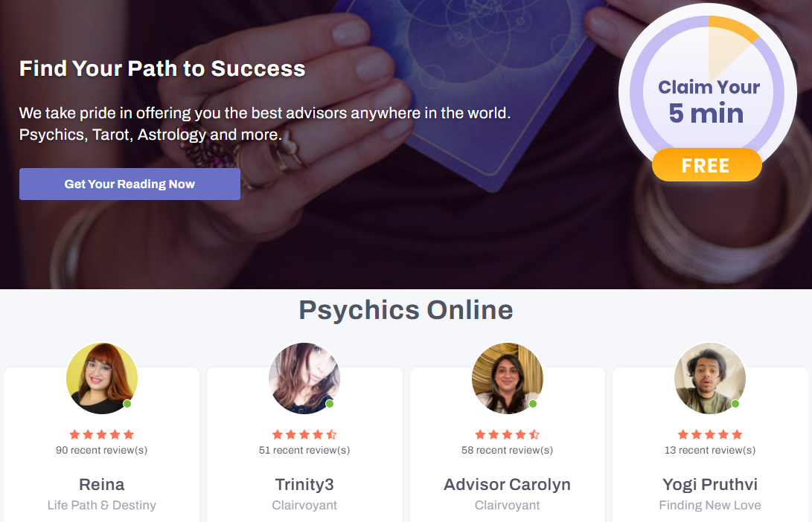This screenshot has height=522, width=812.
Task: Open Reina's profile photo
Action: 102,378
